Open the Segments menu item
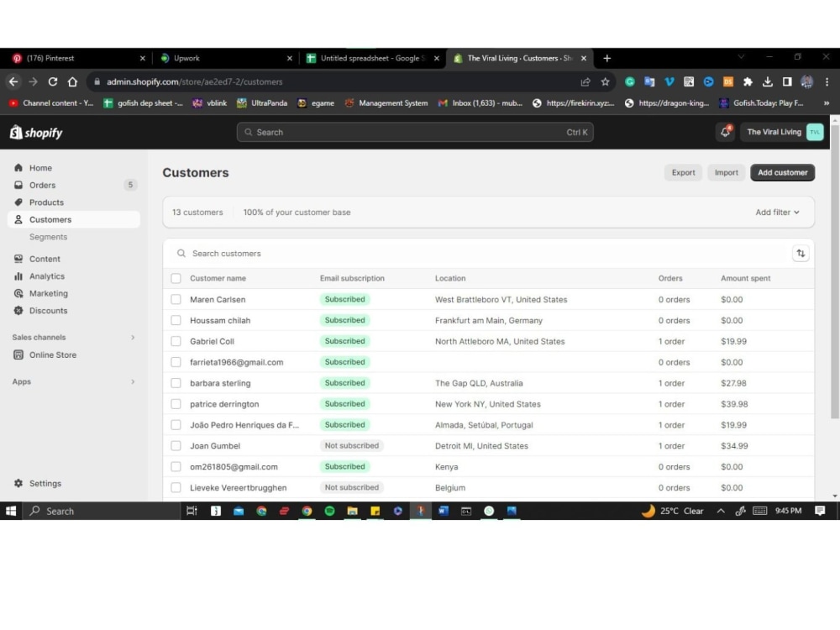Screen dimensions: 840x630 coord(48,237)
